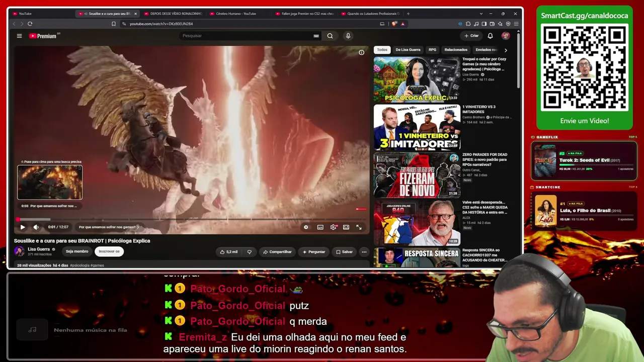Click the #psicologia hashtag
Viewport: 644px width, 362px height.
79,265
